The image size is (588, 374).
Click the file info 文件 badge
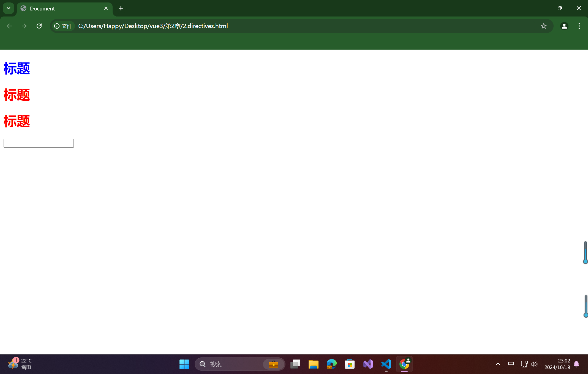(63, 26)
